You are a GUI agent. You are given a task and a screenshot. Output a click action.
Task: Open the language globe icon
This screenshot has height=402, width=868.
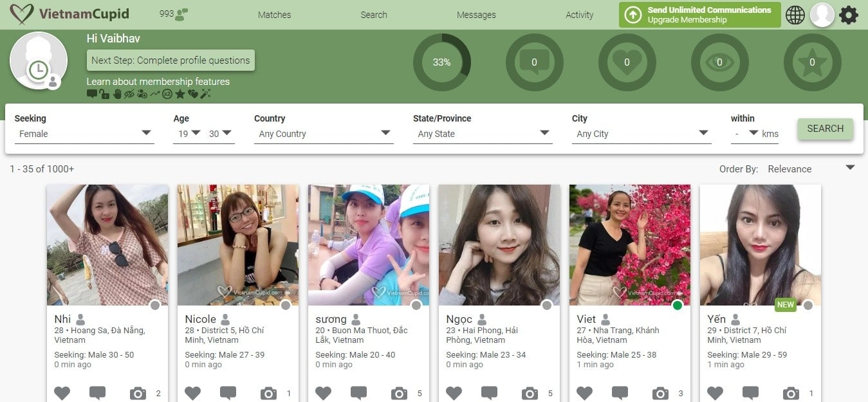(x=795, y=15)
